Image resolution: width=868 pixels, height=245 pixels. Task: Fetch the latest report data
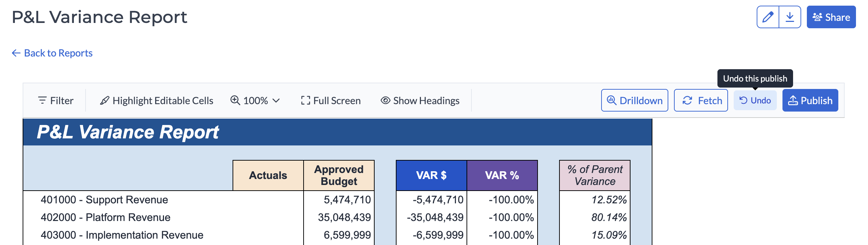click(700, 101)
